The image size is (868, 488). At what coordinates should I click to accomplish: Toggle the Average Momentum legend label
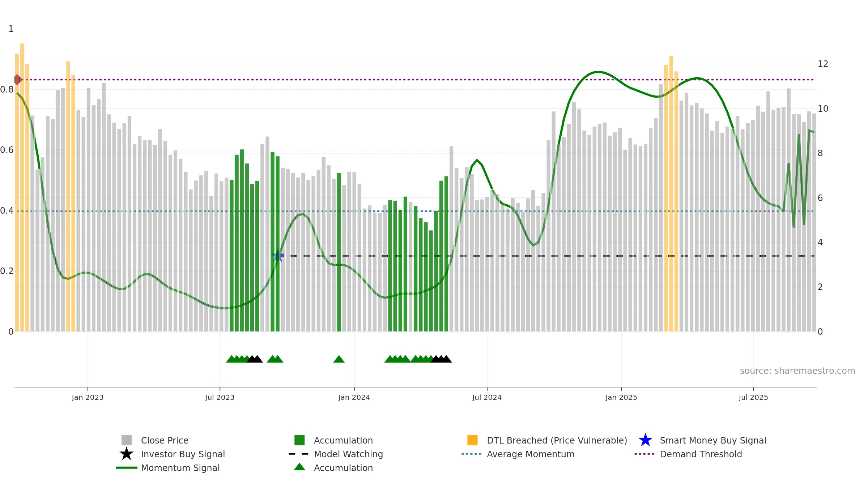531,454
